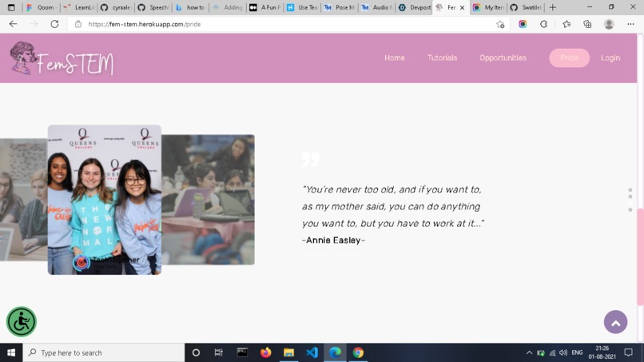Viewport: 644px width, 362px height.
Task: Open a new browser tab
Action: coord(553,7)
